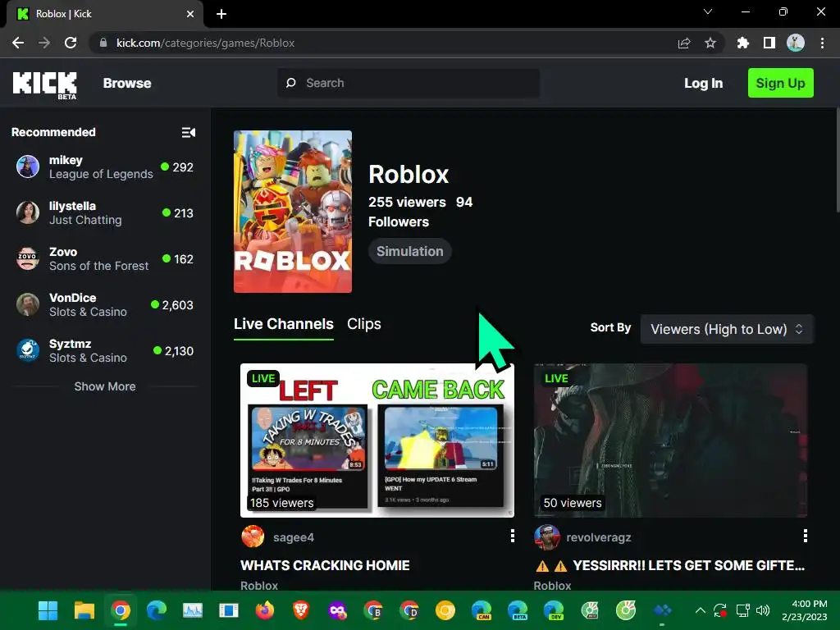Click revolveragz's profile avatar
The height and width of the screenshot is (630, 840).
(546, 536)
